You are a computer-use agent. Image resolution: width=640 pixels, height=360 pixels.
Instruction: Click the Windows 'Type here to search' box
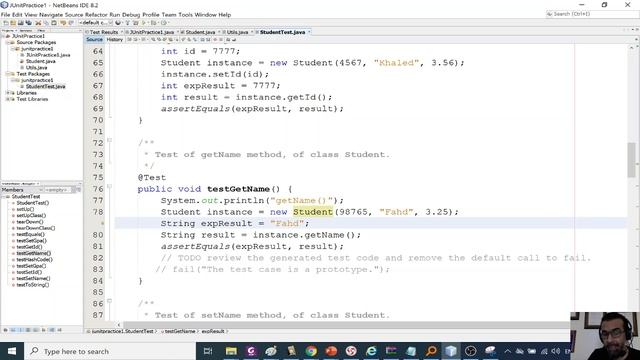pyautogui.click(x=110, y=351)
